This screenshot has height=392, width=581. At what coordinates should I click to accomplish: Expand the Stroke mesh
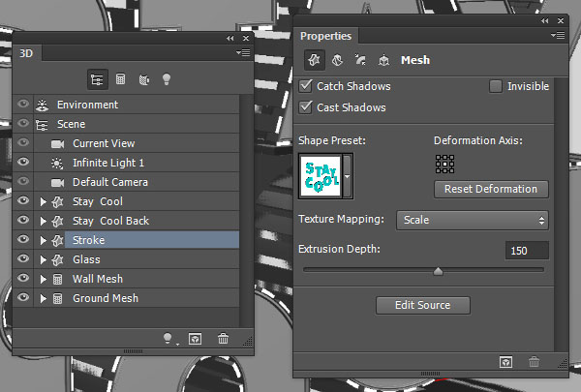pos(44,240)
